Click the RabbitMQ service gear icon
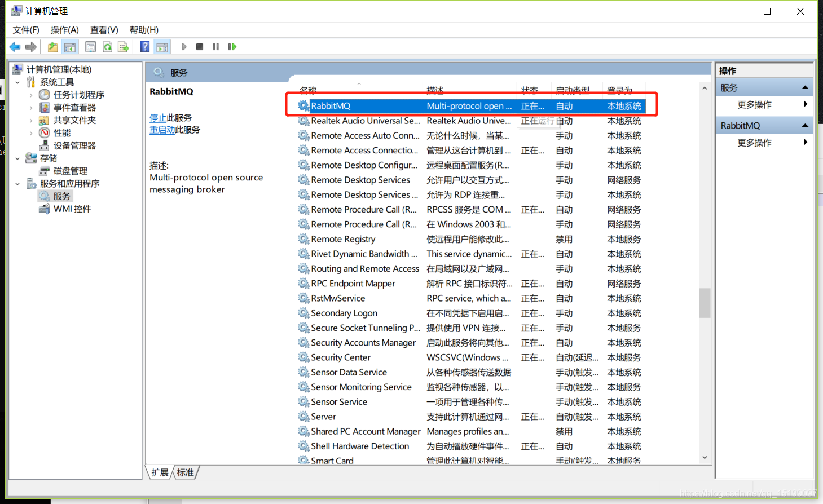 tap(303, 106)
